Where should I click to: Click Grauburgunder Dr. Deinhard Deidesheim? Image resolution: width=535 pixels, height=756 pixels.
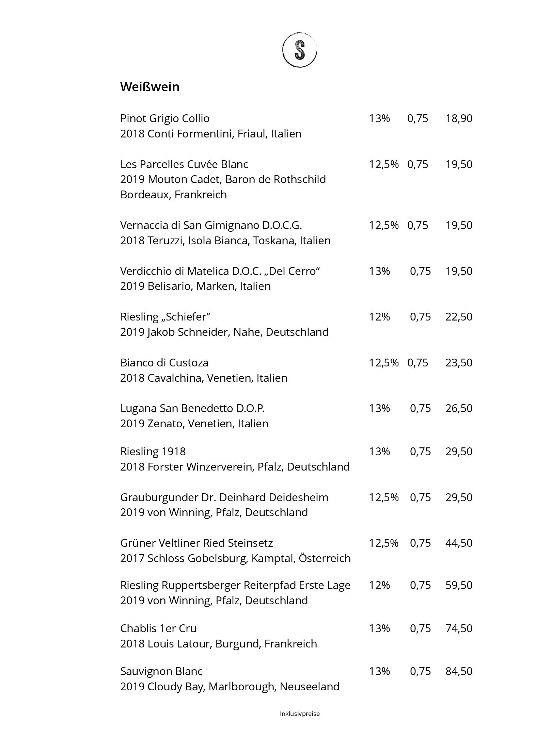[x=224, y=497]
